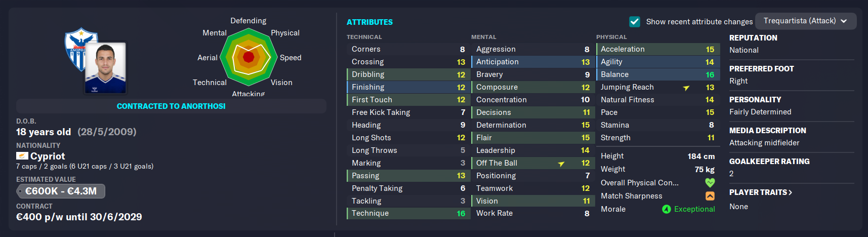Click the Attributes section heading
Viewport: 868px width, 237px height.
click(x=369, y=22)
